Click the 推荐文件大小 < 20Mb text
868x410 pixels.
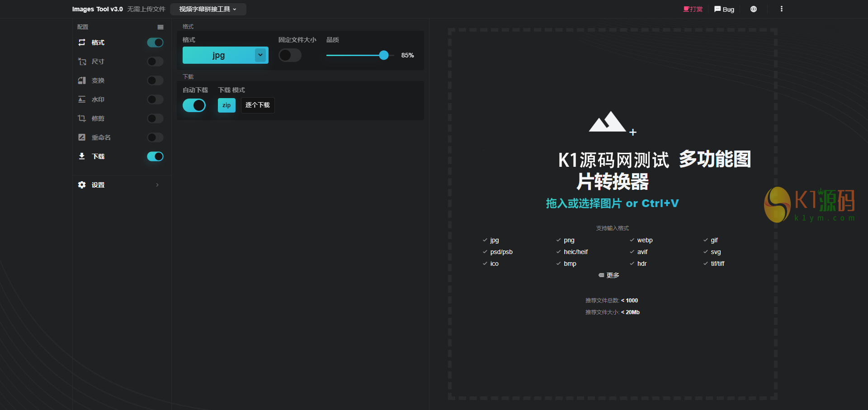[613, 312]
